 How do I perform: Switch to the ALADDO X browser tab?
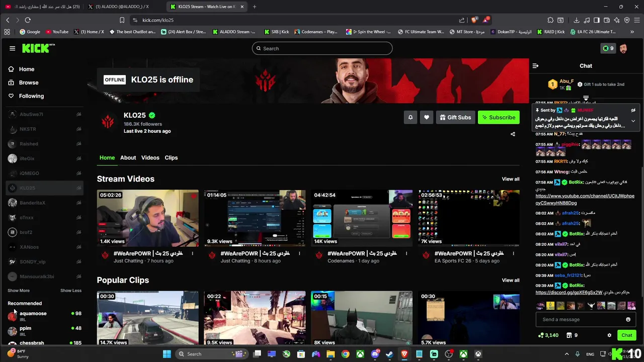pyautogui.click(x=122, y=7)
